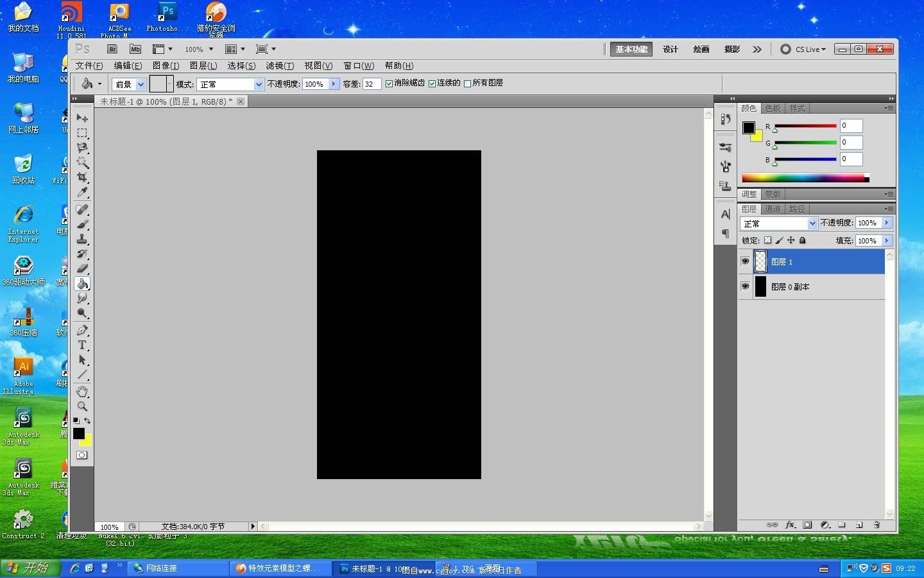Open the 滤镜(T) menu
The height and width of the screenshot is (578, 924).
(x=280, y=66)
